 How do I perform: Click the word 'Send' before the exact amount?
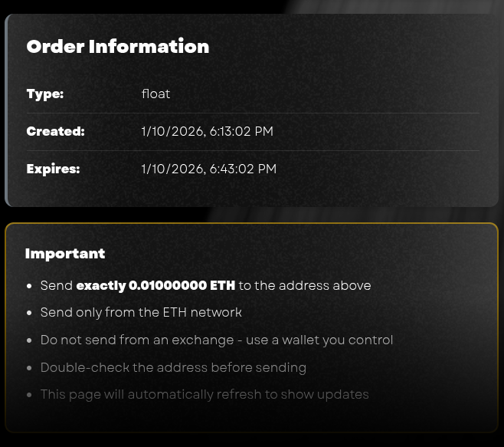[x=57, y=285]
